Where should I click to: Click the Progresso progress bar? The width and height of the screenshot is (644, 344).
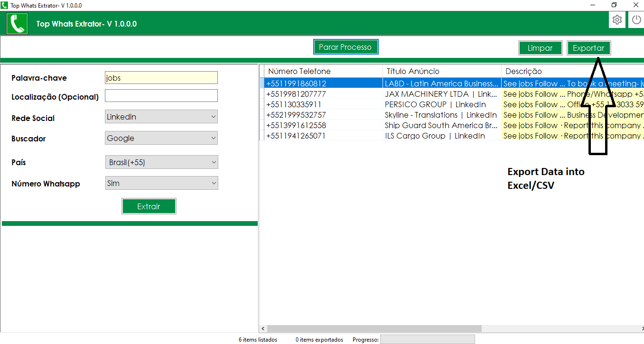pyautogui.click(x=427, y=339)
